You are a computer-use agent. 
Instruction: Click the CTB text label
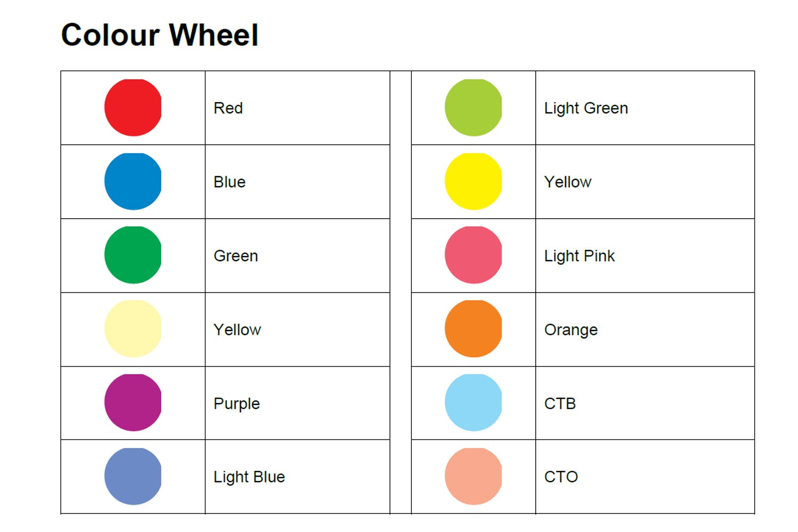pyautogui.click(x=560, y=404)
